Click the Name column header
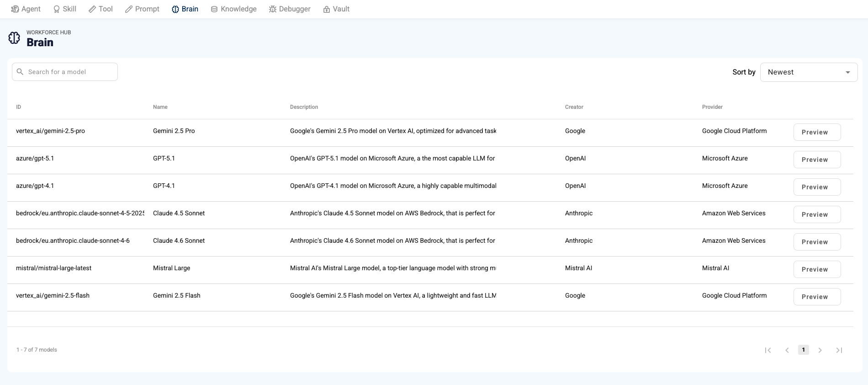The width and height of the screenshot is (868, 385). tap(160, 107)
